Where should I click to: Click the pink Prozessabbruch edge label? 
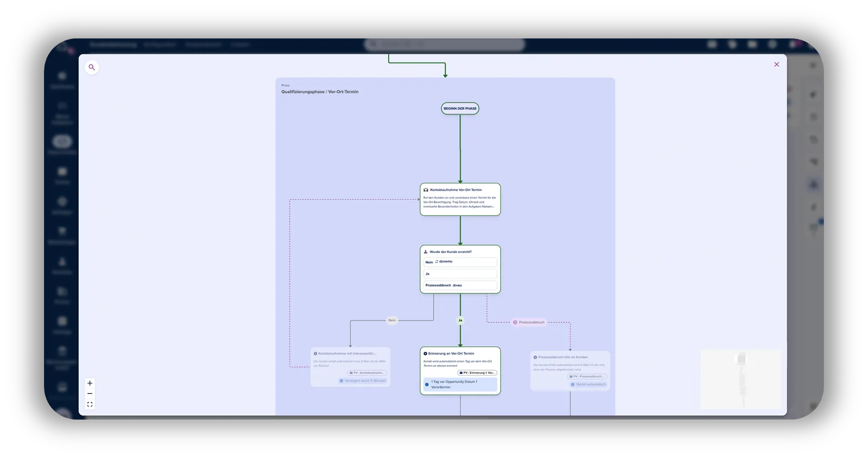click(529, 322)
